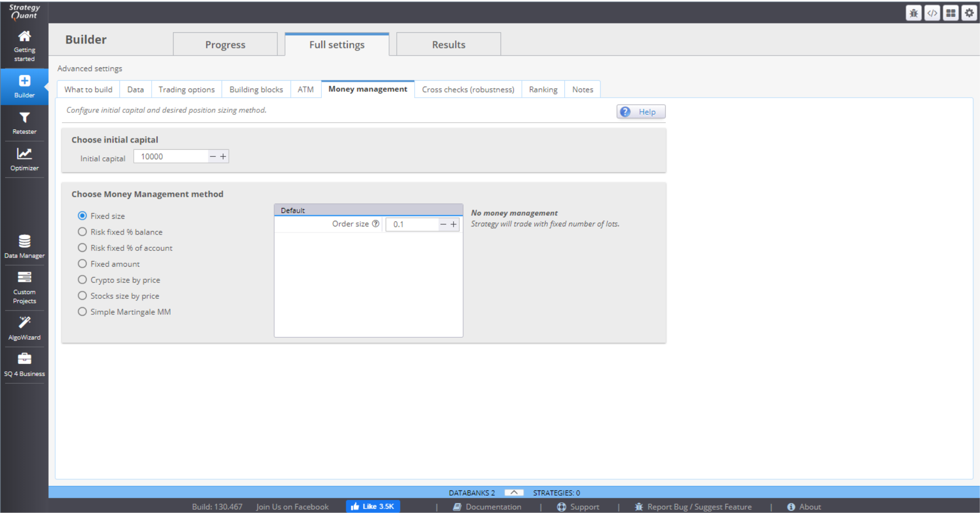The image size is (980, 513).
Task: Click the Help button
Action: pos(641,111)
